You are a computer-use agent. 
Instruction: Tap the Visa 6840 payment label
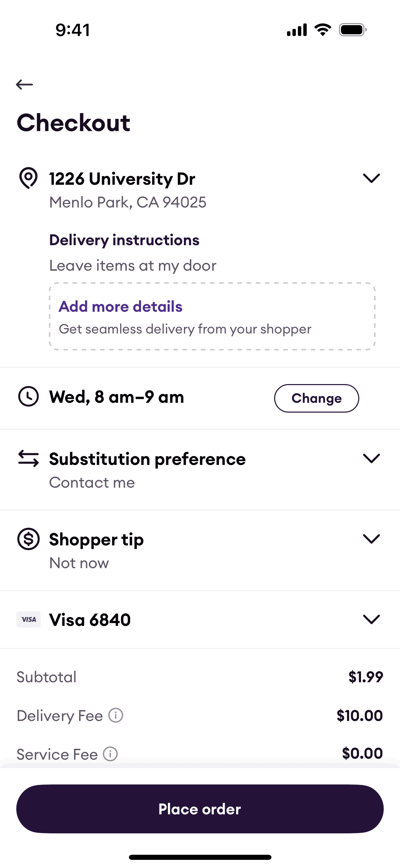tap(90, 620)
